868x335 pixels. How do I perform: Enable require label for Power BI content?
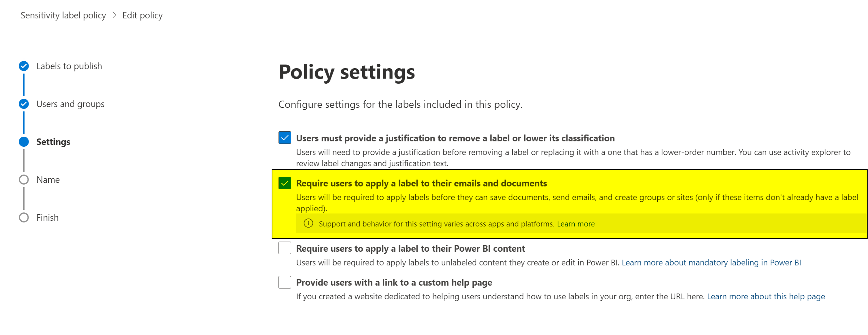click(285, 248)
